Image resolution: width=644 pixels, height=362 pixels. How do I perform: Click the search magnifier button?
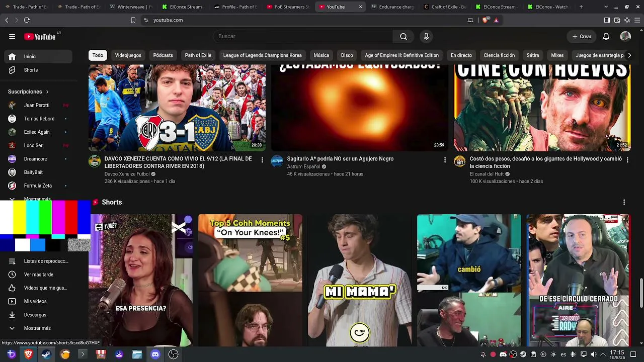[404, 36]
